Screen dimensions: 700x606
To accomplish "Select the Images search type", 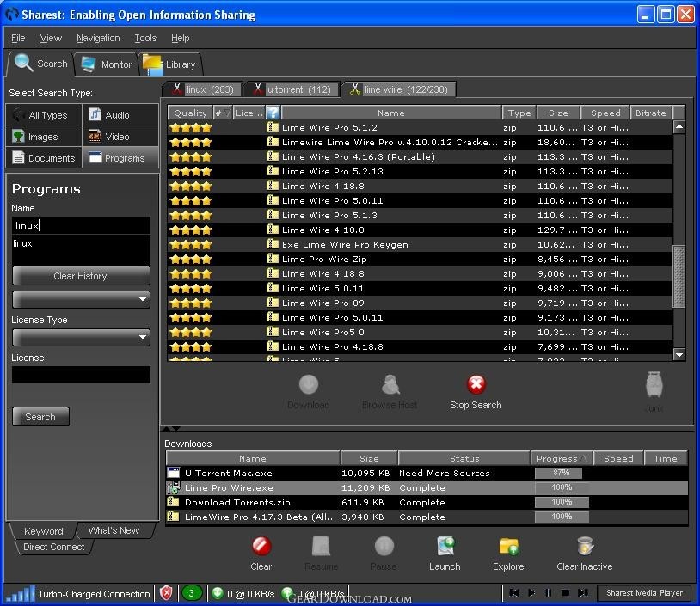I will click(x=44, y=137).
